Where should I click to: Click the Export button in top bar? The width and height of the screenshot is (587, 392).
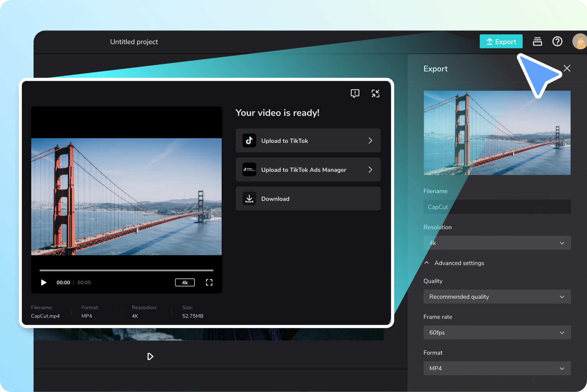coord(501,41)
